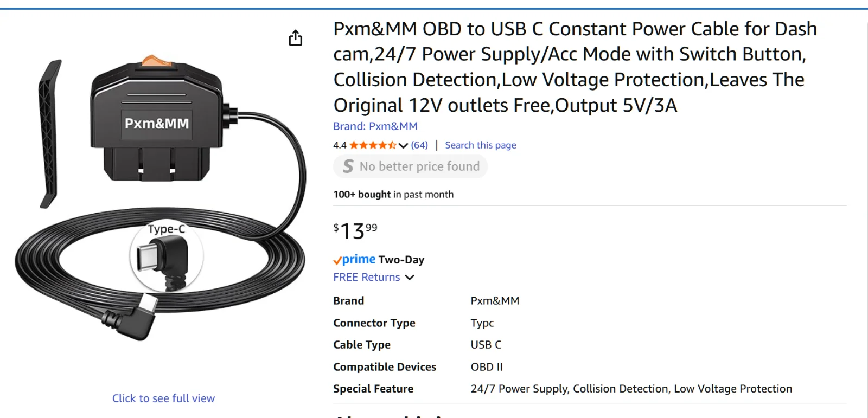Open the FREE Returns text link
This screenshot has width=868, height=418.
tap(366, 278)
